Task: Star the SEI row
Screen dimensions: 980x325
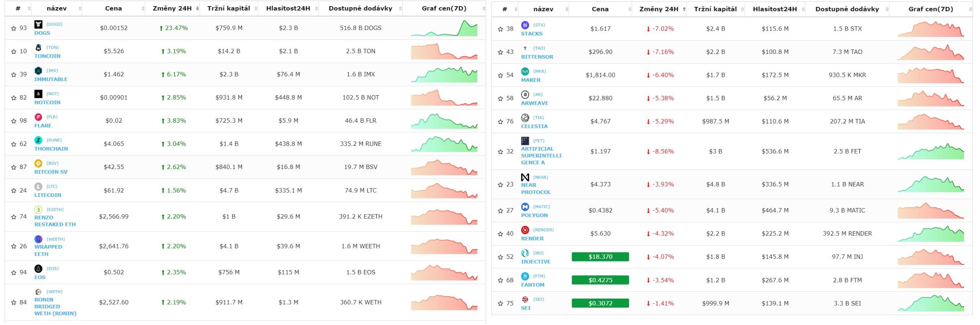Action: [x=500, y=304]
